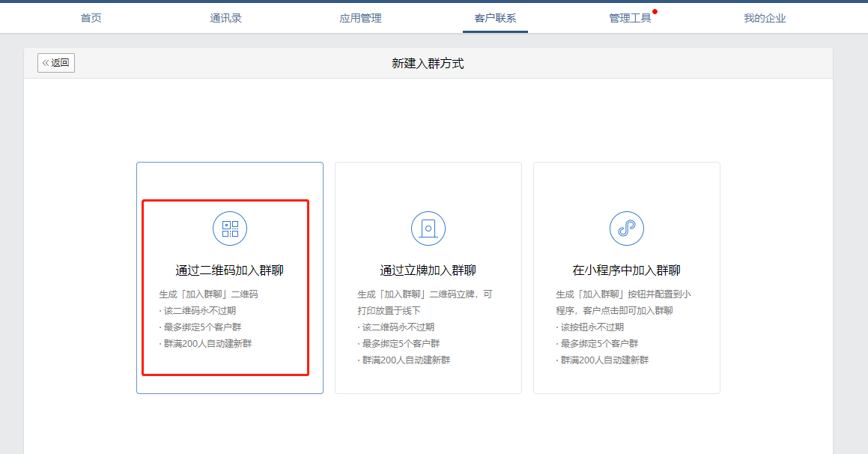Viewport: 868px width, 454px height.
Task: Click the red notification dot on 管理工具
Action: (655, 12)
